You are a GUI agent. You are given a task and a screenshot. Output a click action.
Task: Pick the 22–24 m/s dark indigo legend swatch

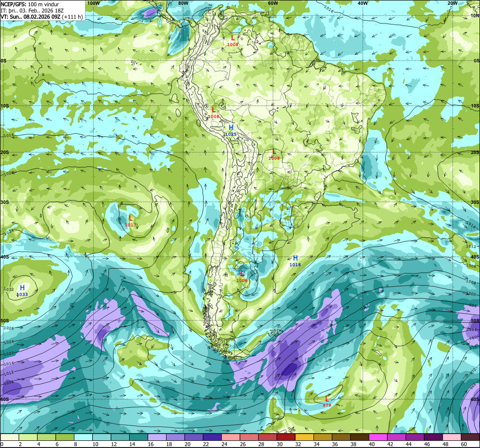coord(212,436)
